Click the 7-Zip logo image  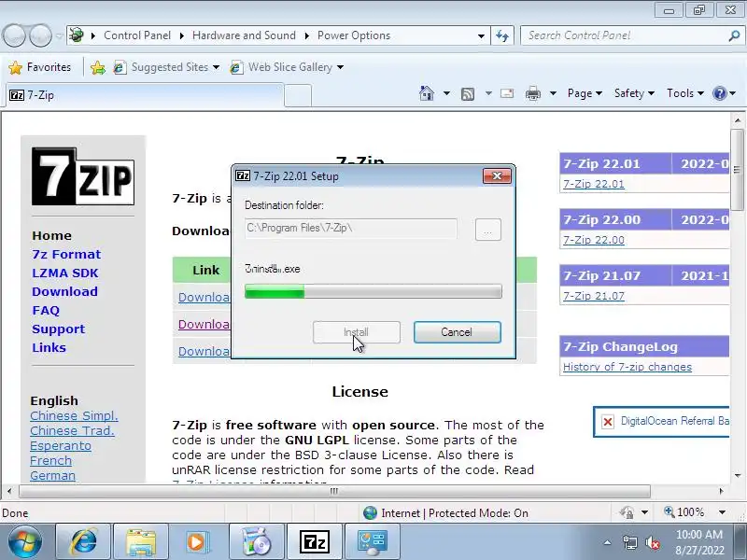[83, 176]
